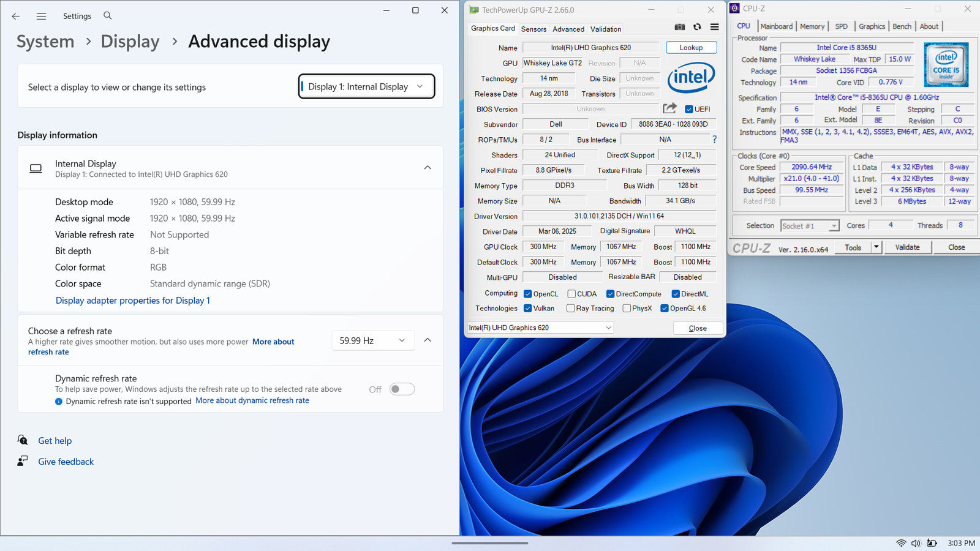Open Display adapter properties for Display 1
This screenshot has width=980, height=551.
coord(133,301)
